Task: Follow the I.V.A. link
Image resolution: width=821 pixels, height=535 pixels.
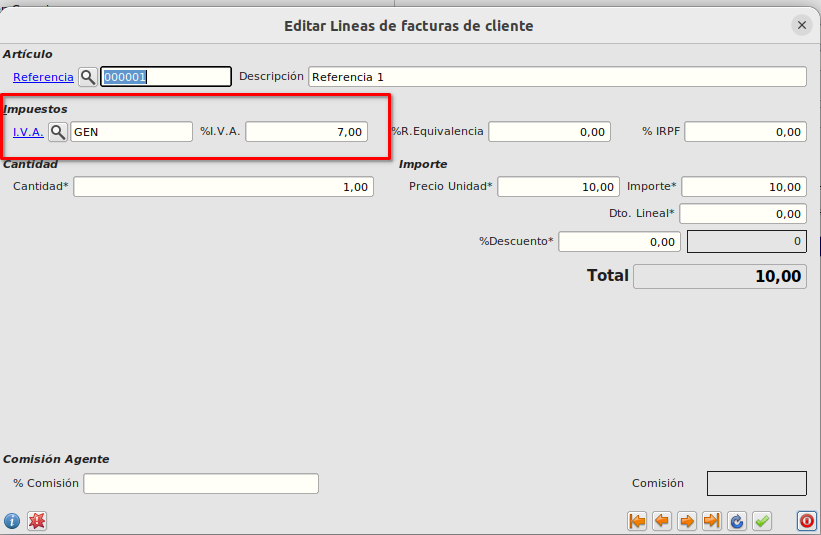Action: pos(28,132)
